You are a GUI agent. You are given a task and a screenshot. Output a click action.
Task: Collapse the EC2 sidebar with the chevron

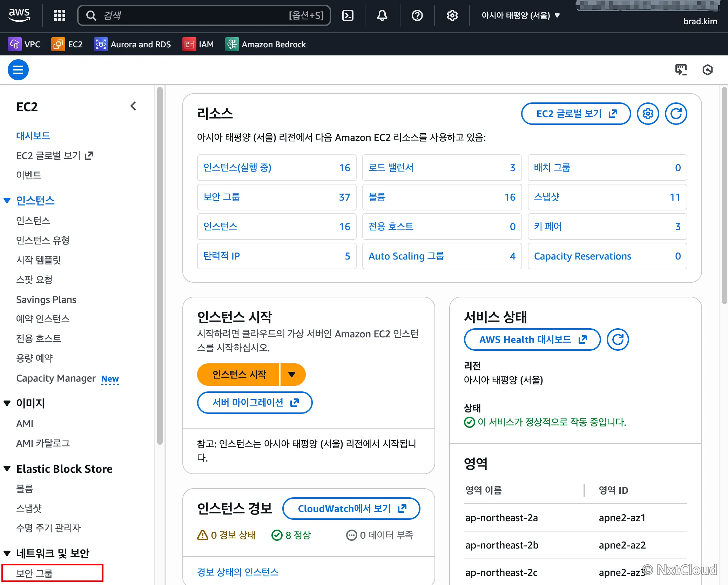pyautogui.click(x=133, y=106)
